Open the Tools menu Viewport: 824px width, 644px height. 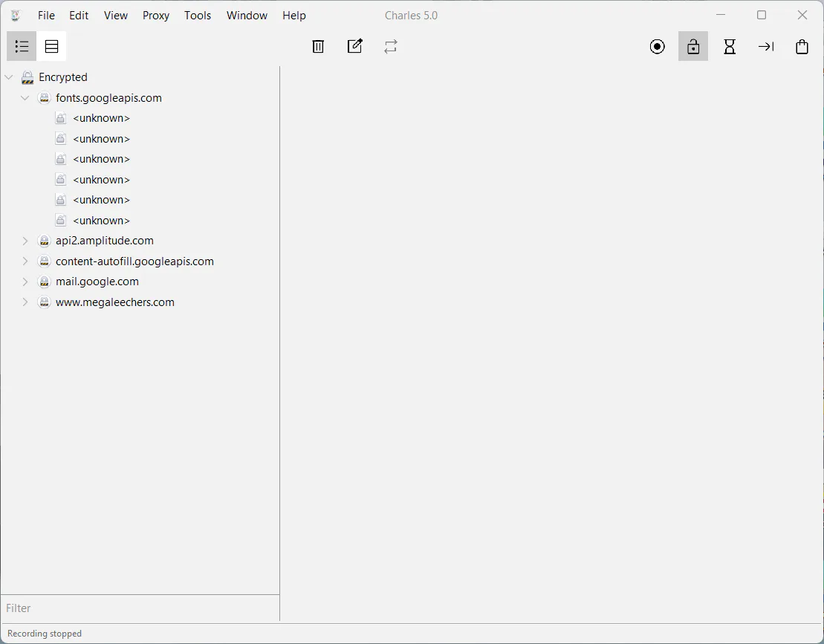(x=198, y=16)
